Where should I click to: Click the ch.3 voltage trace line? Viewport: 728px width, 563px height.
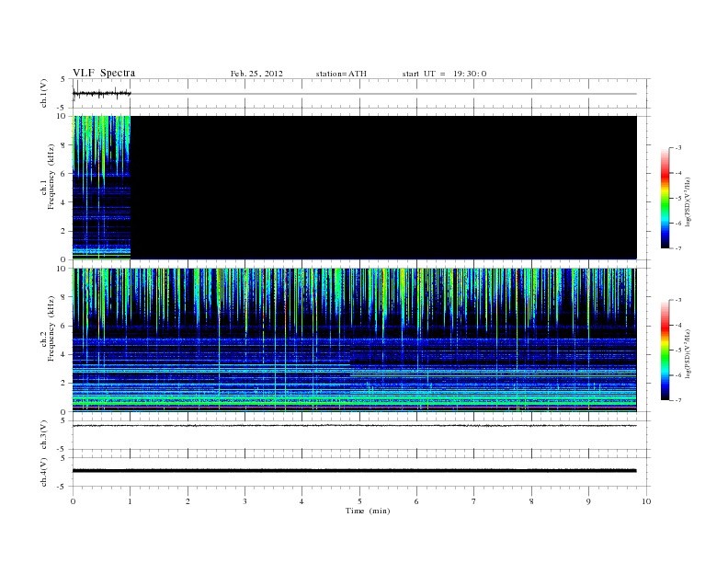point(354,426)
